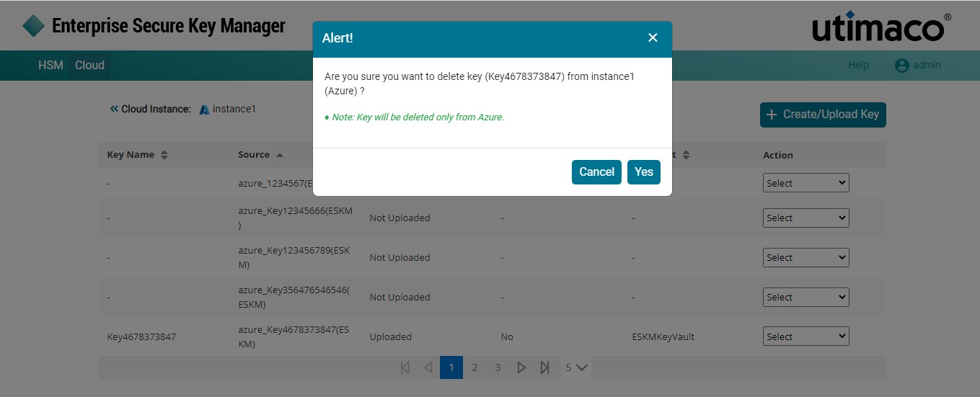Click the ESKMKeyVault cell
This screenshot has width=980, height=397.
pyautogui.click(x=663, y=336)
